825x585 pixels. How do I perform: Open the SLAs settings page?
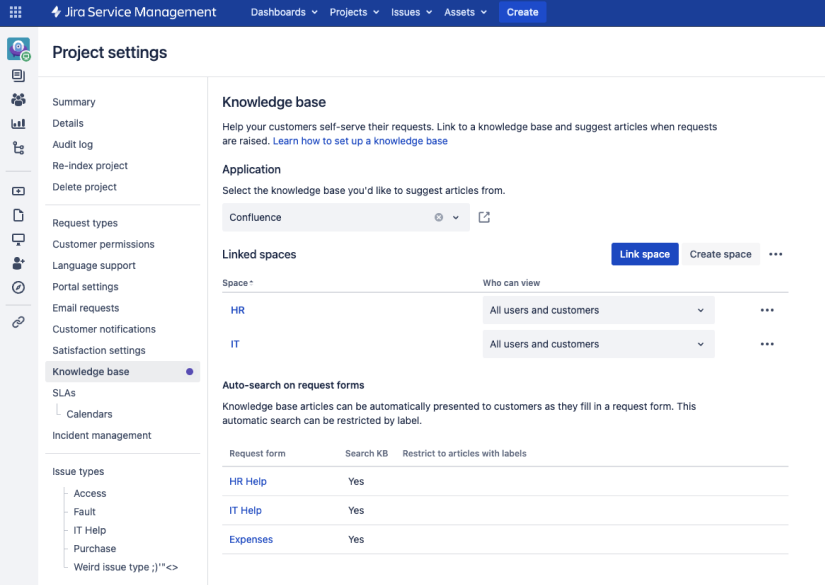(64, 393)
